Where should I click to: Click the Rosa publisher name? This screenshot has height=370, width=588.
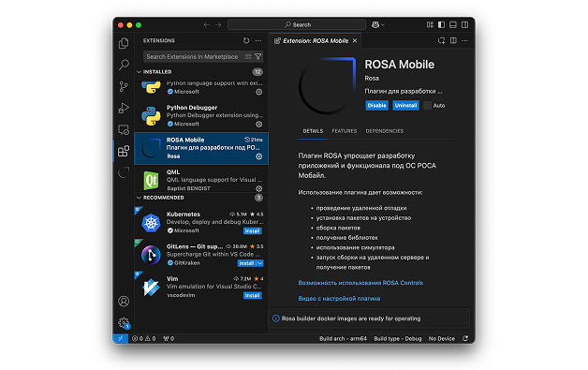(x=372, y=78)
